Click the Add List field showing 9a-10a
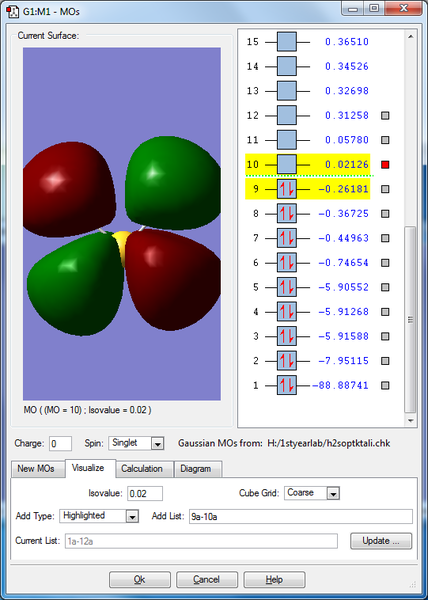The image size is (428, 600). [301, 516]
